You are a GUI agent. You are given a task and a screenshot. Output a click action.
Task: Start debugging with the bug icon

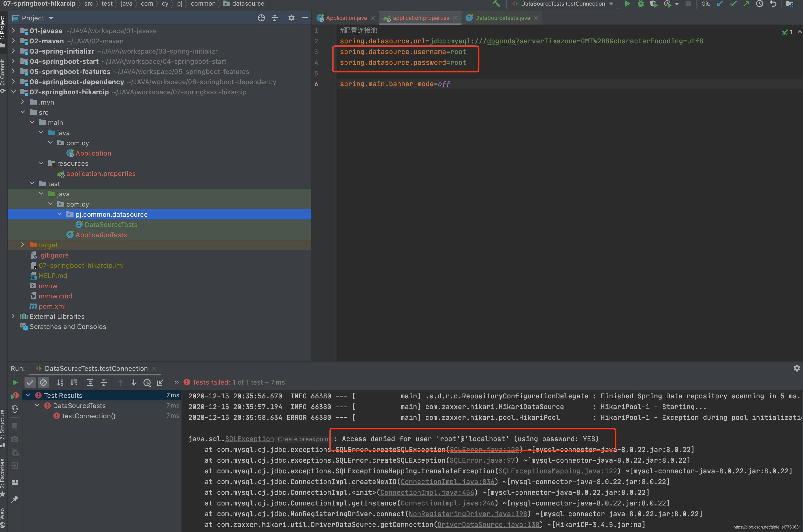click(640, 4)
